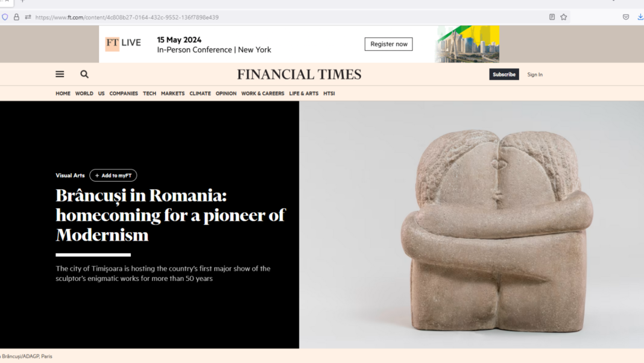Select the HTSI navigation item
Image resolution: width=644 pixels, height=363 pixels.
(329, 93)
